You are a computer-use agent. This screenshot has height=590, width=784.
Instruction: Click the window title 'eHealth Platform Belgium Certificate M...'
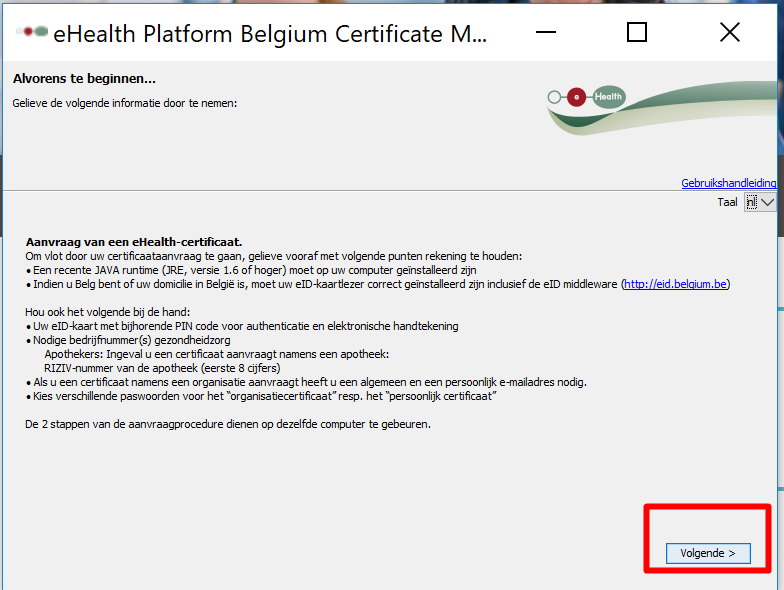[270, 34]
